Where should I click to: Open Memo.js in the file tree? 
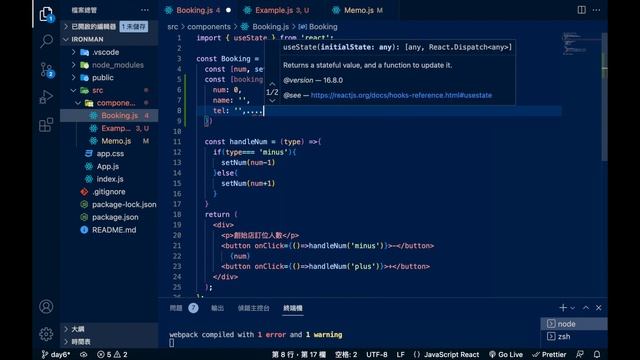109,141
